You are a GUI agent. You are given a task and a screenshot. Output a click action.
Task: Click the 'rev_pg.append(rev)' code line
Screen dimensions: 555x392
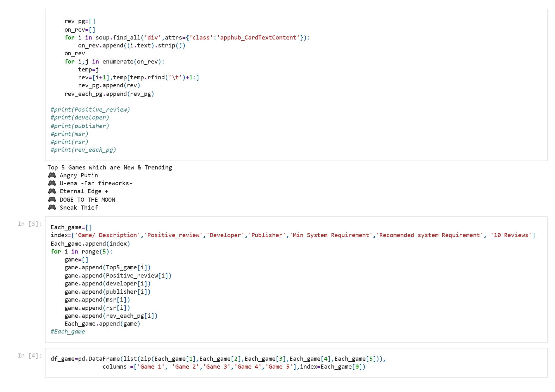coord(109,85)
